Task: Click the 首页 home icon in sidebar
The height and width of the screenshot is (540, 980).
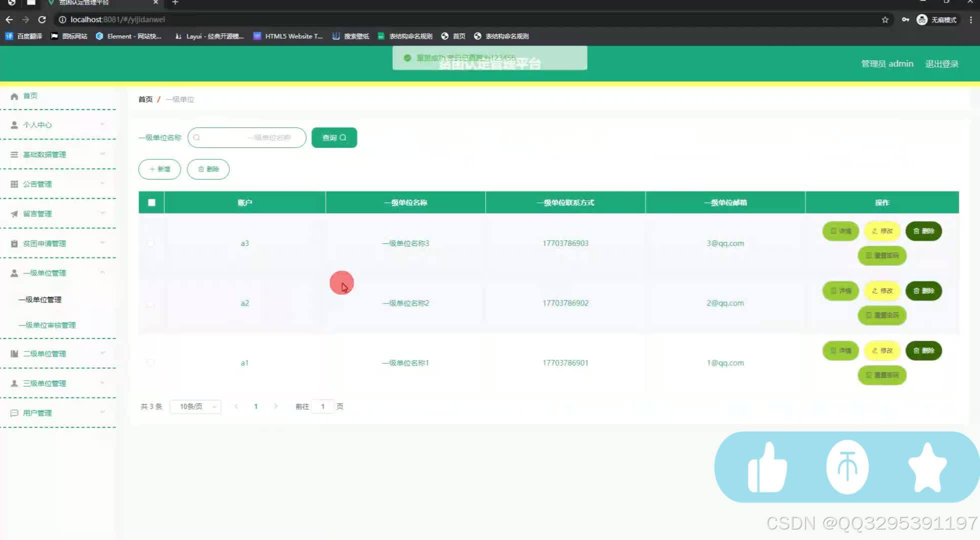Action: pyautogui.click(x=14, y=96)
